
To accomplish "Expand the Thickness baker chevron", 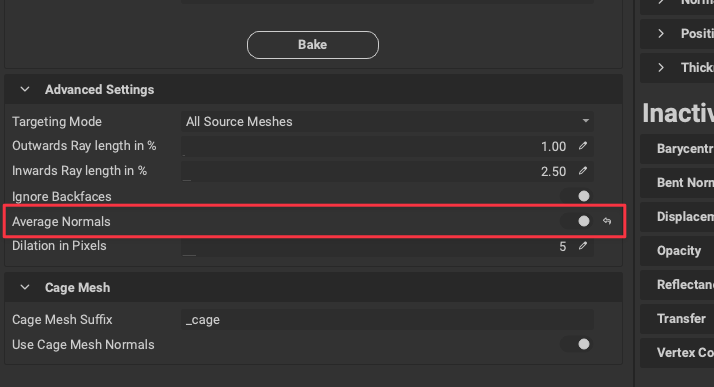I will point(661,68).
